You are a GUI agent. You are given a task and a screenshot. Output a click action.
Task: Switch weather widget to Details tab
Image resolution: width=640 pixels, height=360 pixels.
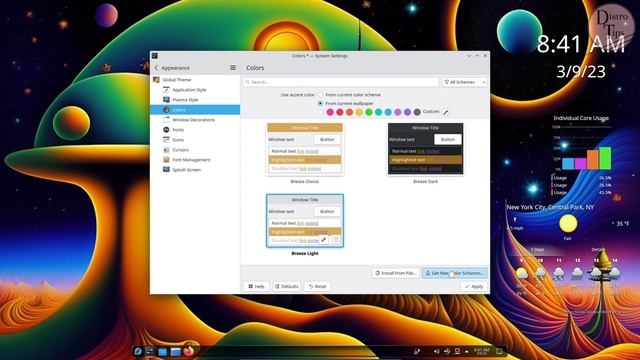(598, 249)
